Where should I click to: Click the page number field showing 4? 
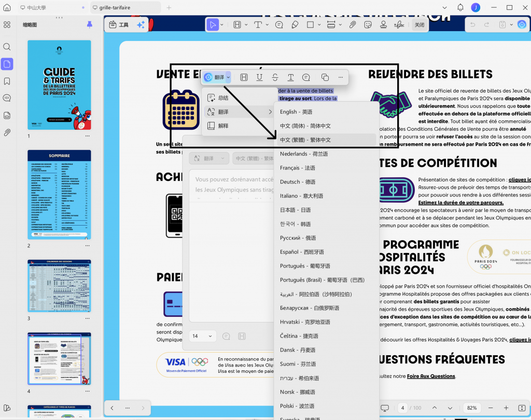[x=402, y=408]
